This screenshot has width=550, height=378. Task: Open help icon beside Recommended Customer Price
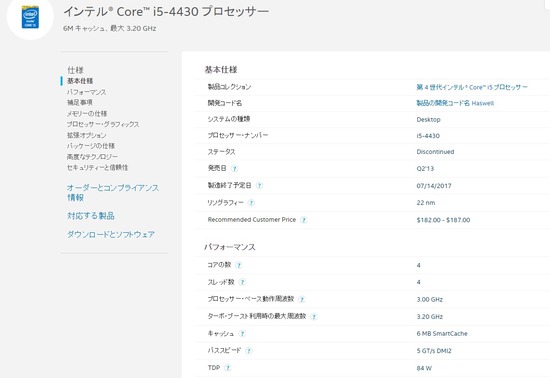coord(304,220)
